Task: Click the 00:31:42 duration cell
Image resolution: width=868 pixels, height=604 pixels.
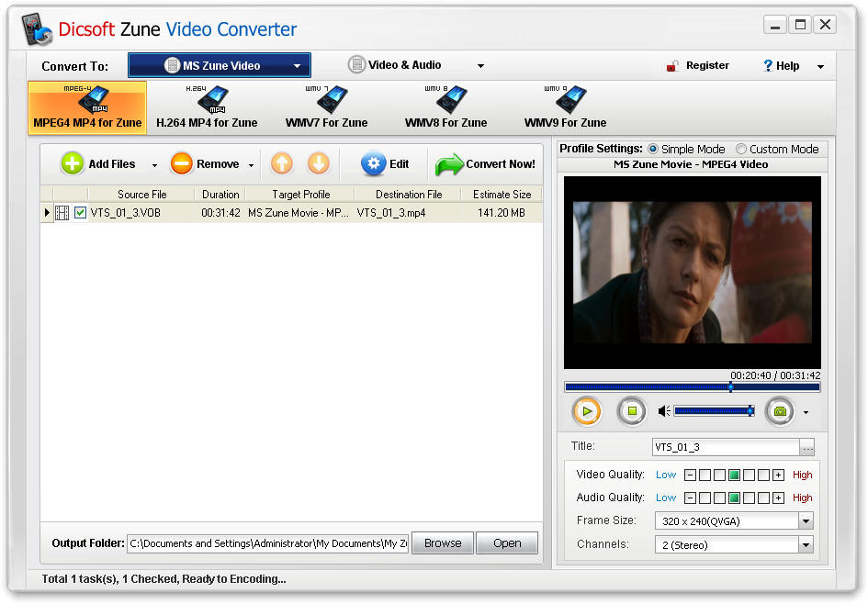Action: (220, 213)
